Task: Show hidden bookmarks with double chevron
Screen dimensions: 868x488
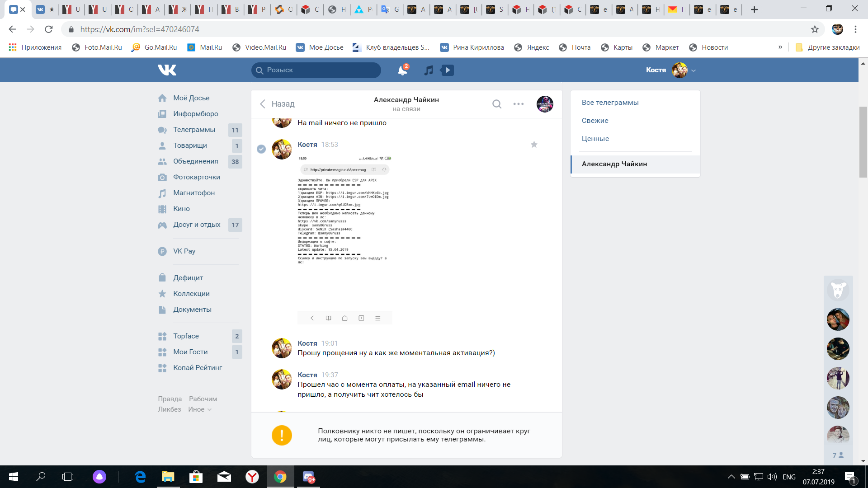Action: coord(780,47)
